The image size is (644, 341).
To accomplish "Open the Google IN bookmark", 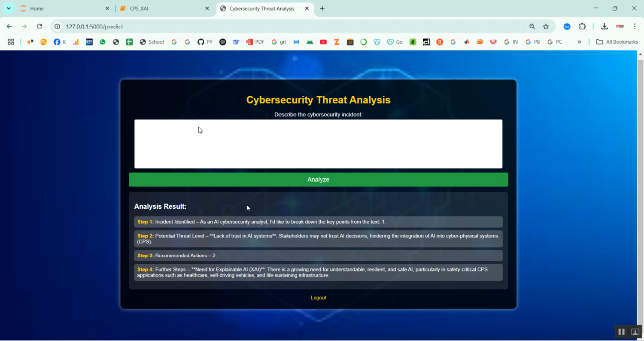I will point(511,42).
